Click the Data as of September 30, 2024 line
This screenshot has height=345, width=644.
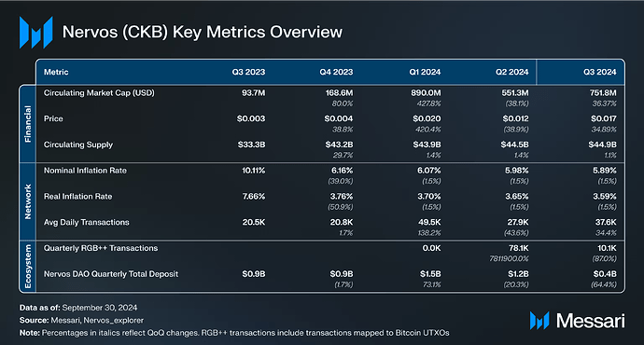pos(78,308)
